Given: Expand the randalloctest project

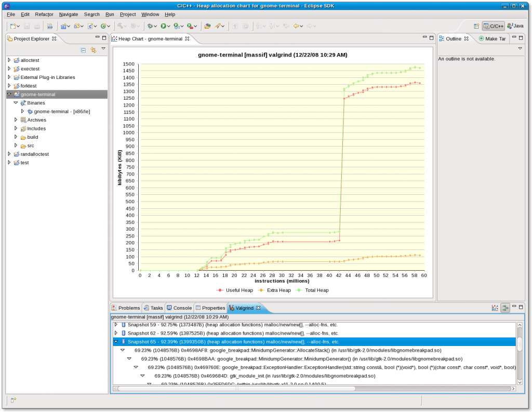Looking at the screenshot, I should (x=9, y=154).
